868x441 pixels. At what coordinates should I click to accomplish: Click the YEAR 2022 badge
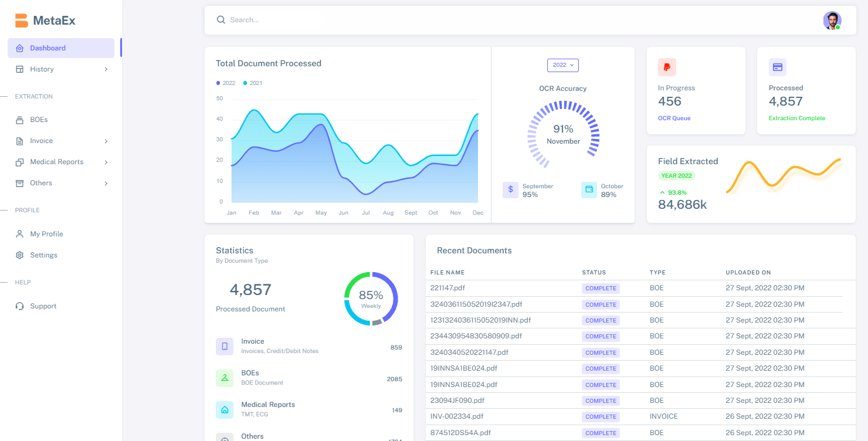click(x=677, y=175)
